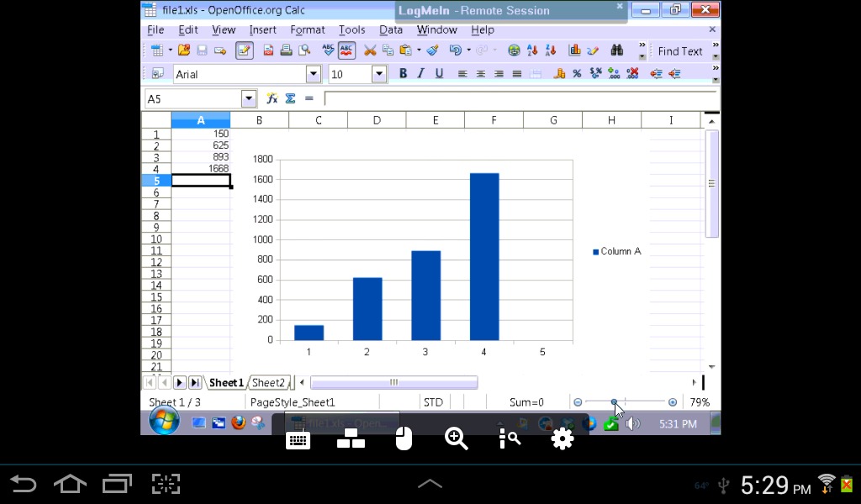861x504 pixels.
Task: Click the Function equals sign button
Action: pyautogui.click(x=309, y=99)
